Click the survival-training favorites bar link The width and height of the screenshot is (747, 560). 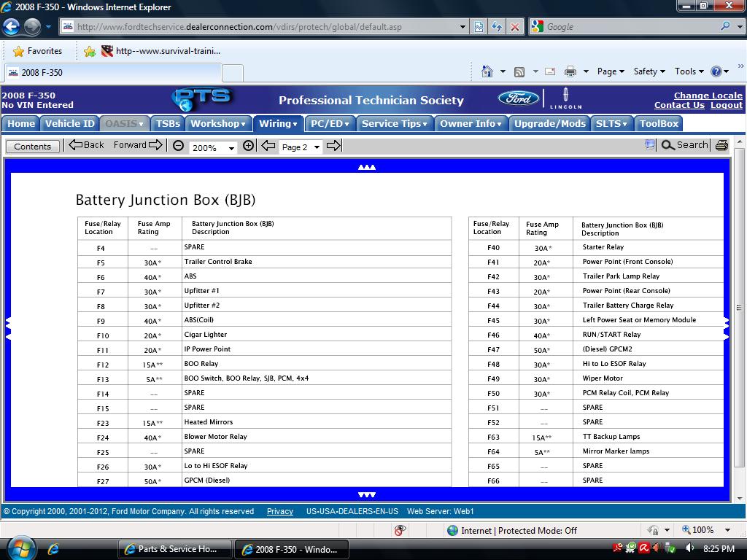click(x=160, y=51)
